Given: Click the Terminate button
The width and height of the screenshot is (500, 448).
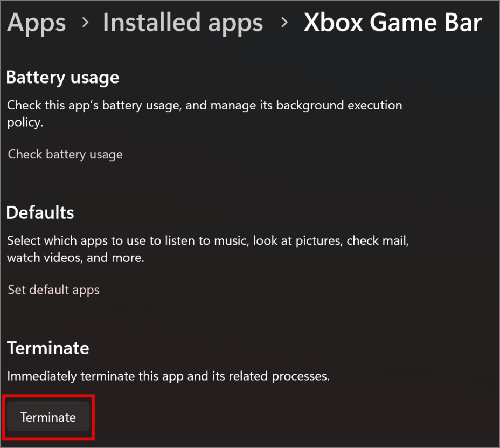Looking at the screenshot, I should pyautogui.click(x=48, y=417).
